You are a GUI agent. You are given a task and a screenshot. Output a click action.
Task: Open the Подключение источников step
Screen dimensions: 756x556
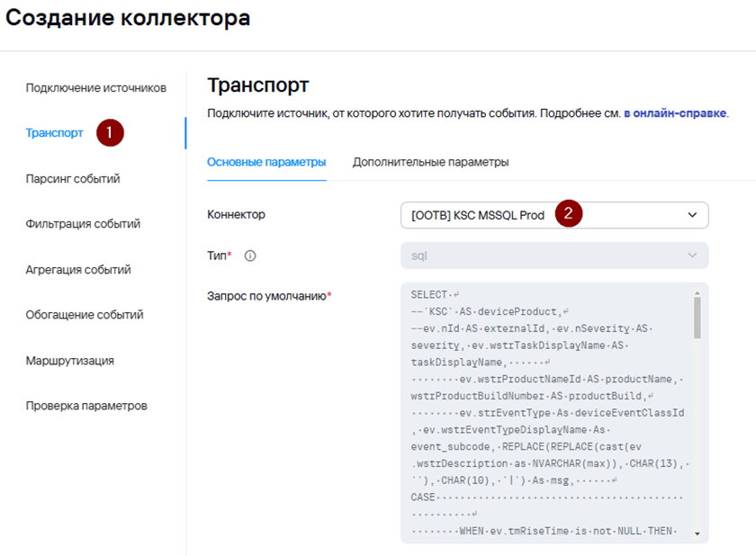coord(96,87)
